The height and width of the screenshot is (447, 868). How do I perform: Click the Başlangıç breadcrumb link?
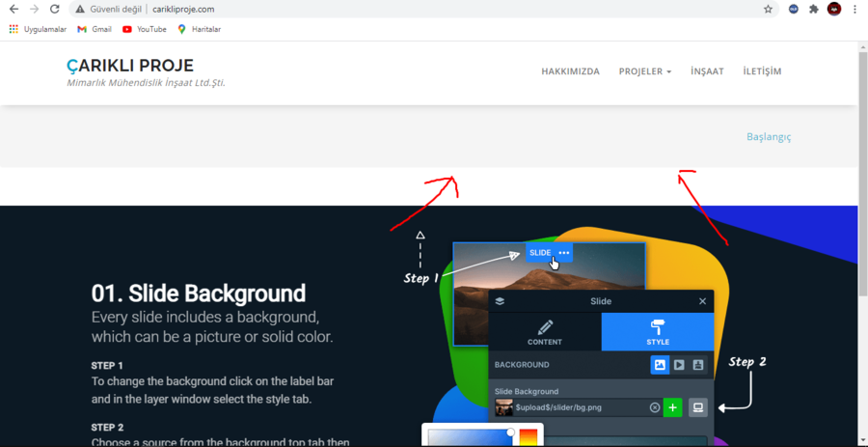(769, 137)
